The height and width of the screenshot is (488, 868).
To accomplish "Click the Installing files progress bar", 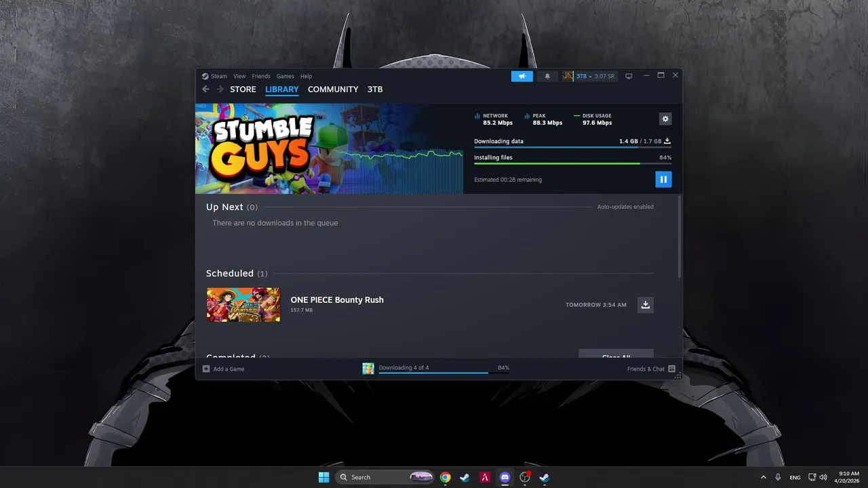I will tap(572, 163).
